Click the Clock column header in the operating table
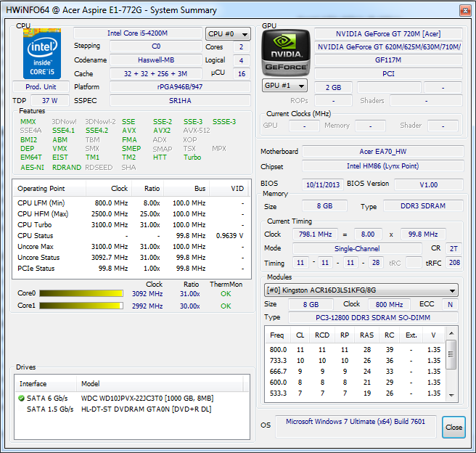476x453 pixels. [x=109, y=189]
